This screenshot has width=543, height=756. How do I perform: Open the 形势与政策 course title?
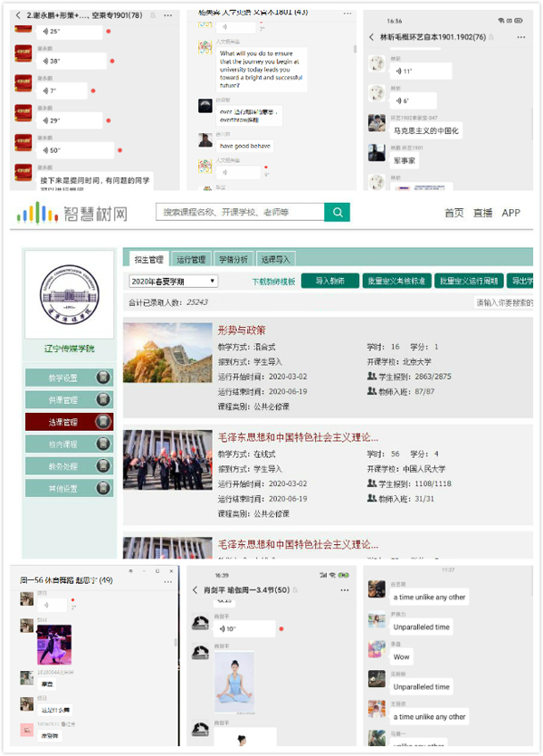pyautogui.click(x=242, y=330)
